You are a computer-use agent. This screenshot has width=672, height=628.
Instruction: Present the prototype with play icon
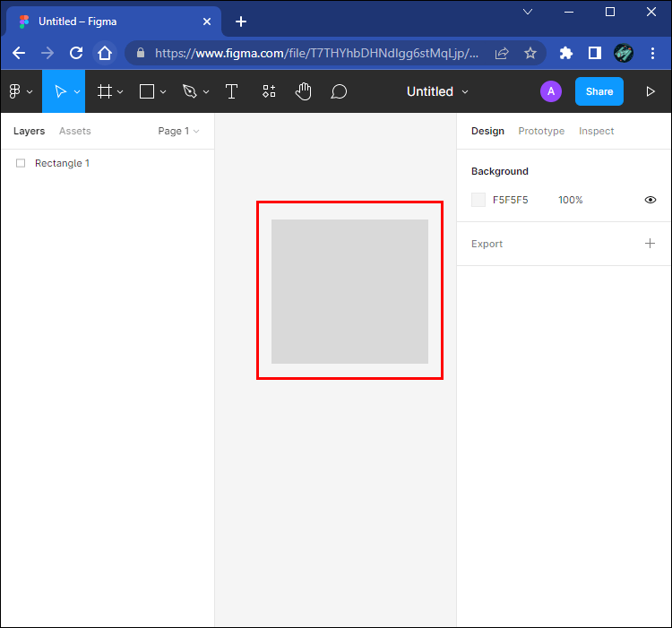click(650, 91)
